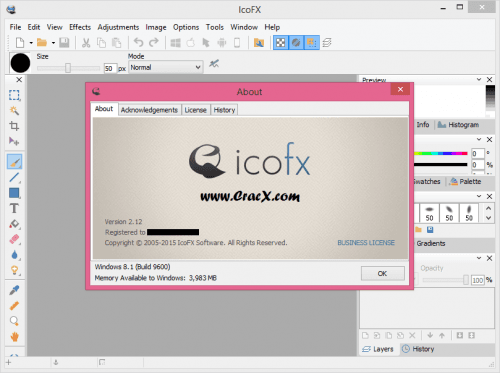Select the Eraser tool
Image resolution: width=500 pixels, height=373 pixels.
pos(14,239)
